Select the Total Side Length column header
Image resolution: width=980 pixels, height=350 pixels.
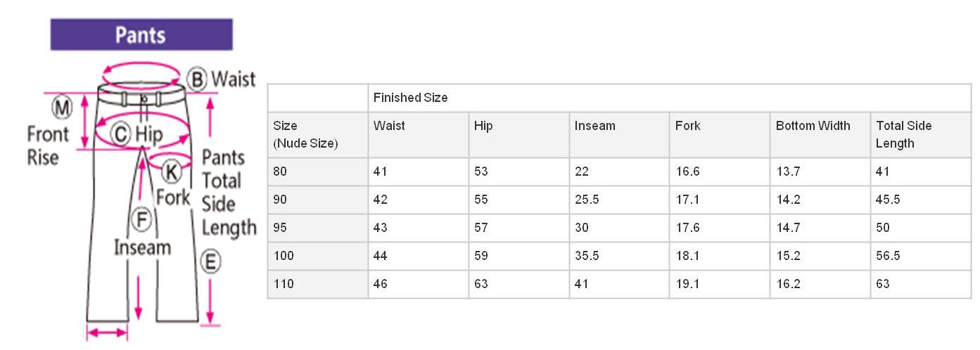pyautogui.click(x=921, y=135)
